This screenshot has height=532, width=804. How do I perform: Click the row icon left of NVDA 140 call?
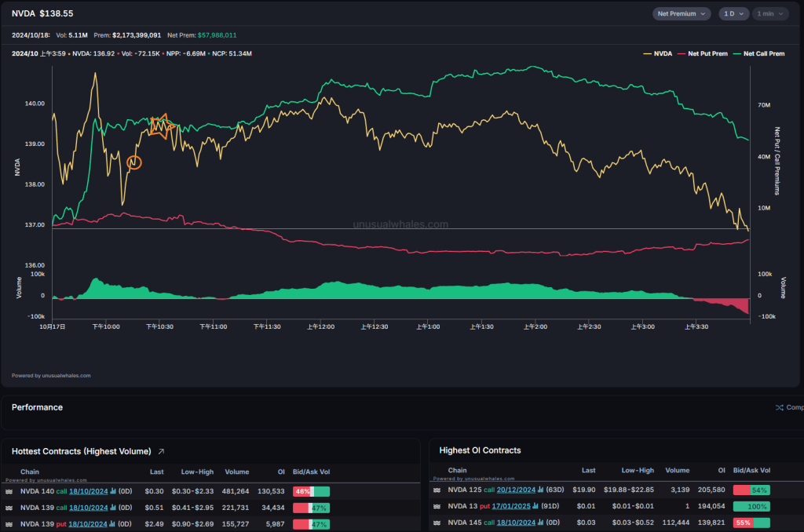click(x=9, y=491)
